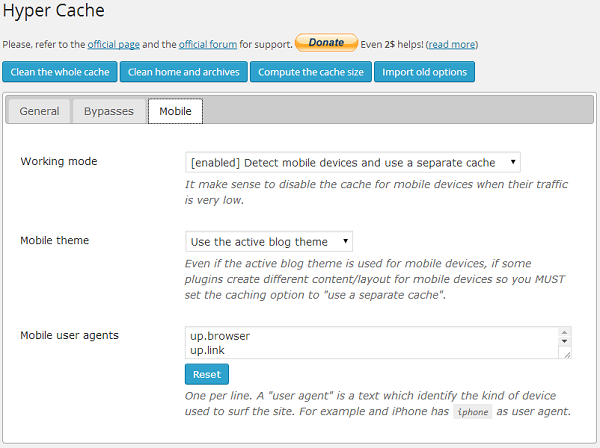Viewport: 600px width, 448px height.
Task: Reset the mobile user agents list
Action: coord(207,374)
